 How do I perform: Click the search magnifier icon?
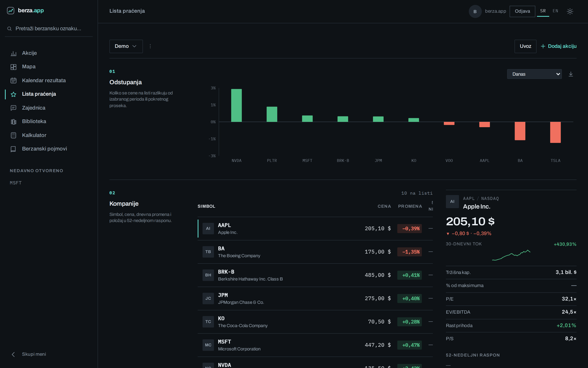tap(9, 29)
